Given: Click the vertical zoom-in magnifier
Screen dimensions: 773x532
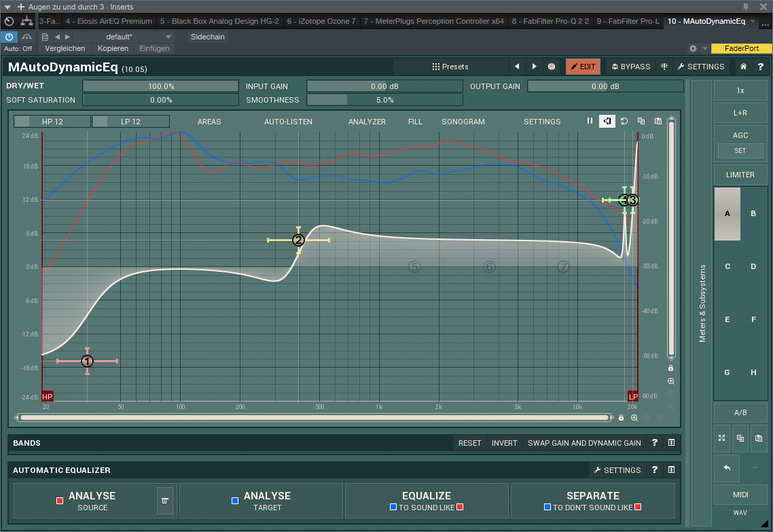Looking at the screenshot, I should pyautogui.click(x=671, y=381).
